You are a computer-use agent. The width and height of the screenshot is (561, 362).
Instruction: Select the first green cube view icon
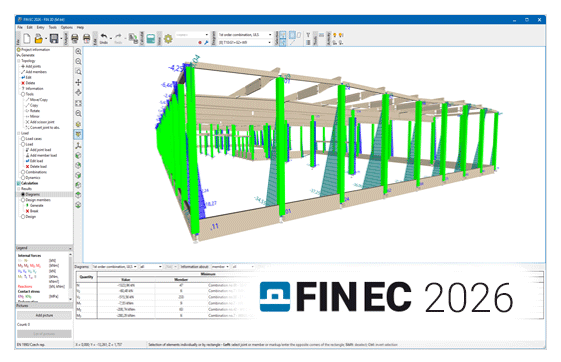[78, 156]
